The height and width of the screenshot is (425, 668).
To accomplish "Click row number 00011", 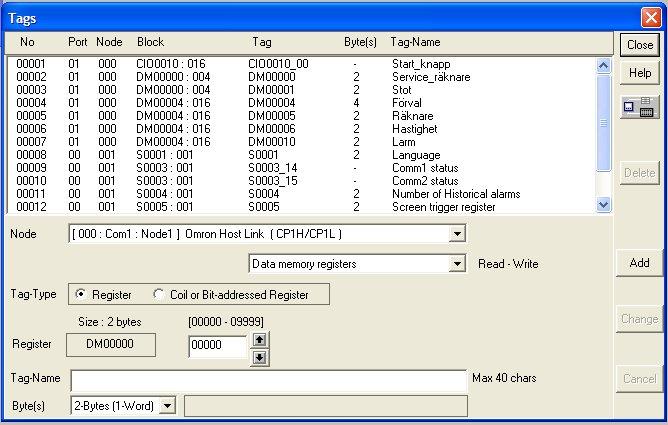I will tap(31, 194).
